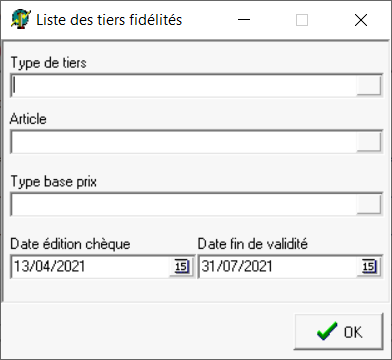
Task: Click the Date fin de validité label
Action: tap(253, 244)
